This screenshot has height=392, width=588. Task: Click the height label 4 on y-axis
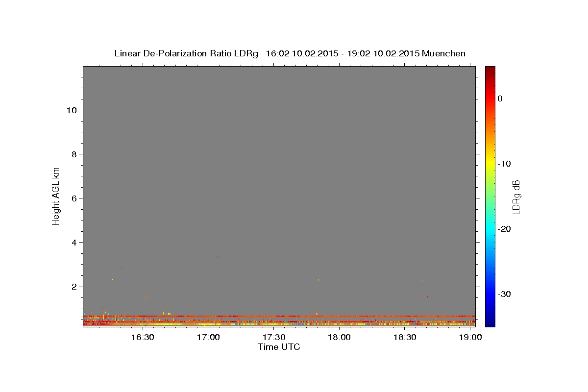coord(73,243)
